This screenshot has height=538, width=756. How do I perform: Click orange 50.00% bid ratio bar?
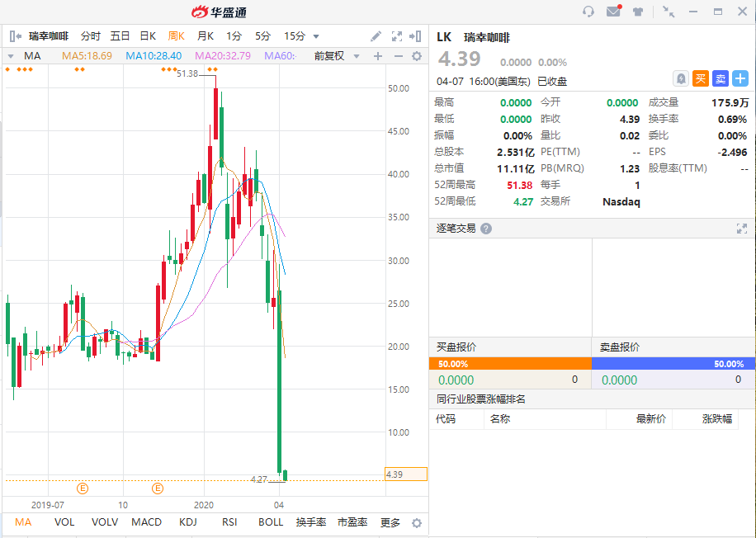click(x=510, y=364)
